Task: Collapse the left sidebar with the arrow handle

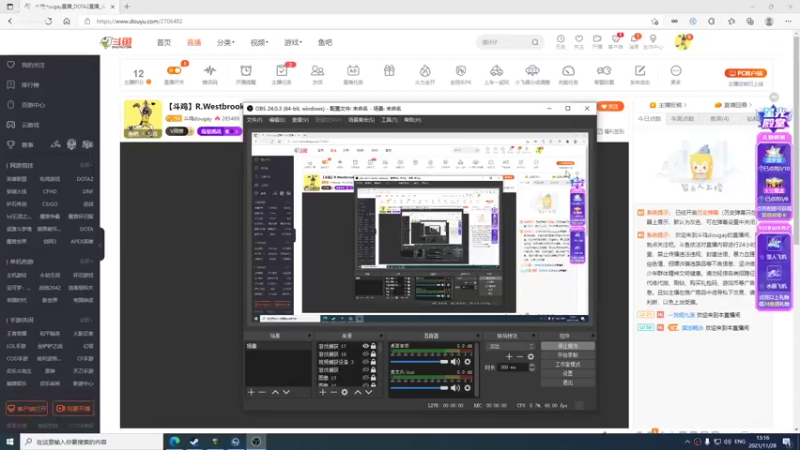Action: (102, 243)
